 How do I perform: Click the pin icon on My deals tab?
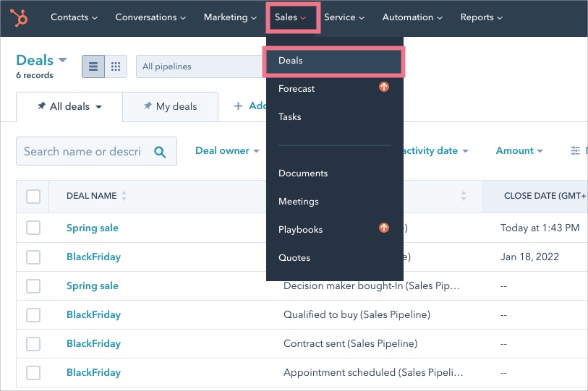coord(148,106)
